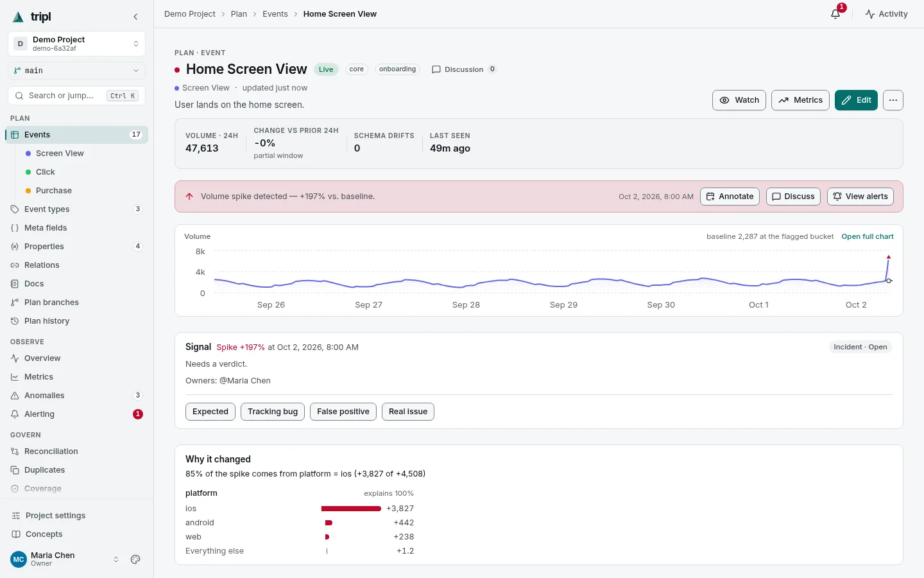Click the spike marker on the chart
The height and width of the screenshot is (578, 924).
889,257
